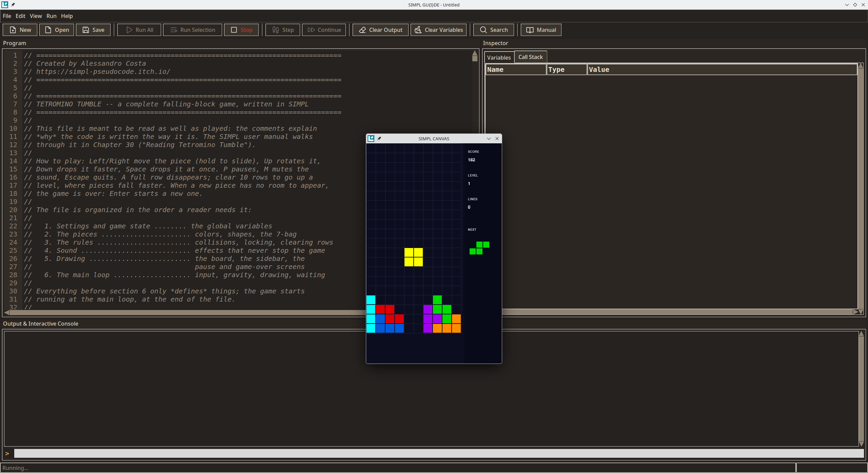
Task: Click Run Selection in the toolbar
Action: [193, 30]
